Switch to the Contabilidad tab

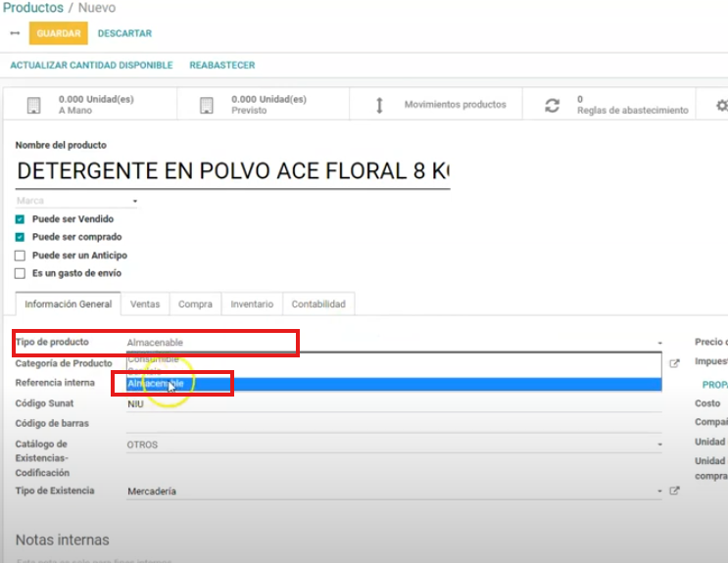coord(318,304)
